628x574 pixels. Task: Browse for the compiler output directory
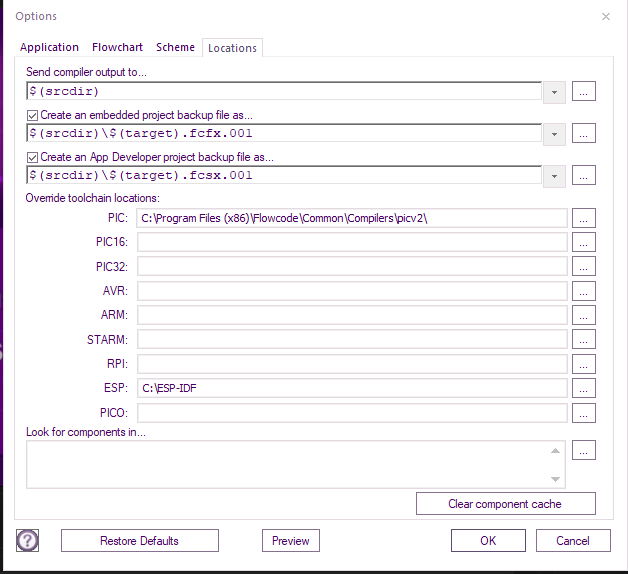pos(585,92)
